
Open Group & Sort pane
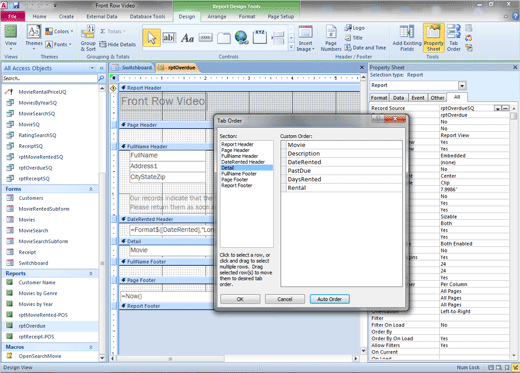pos(88,38)
